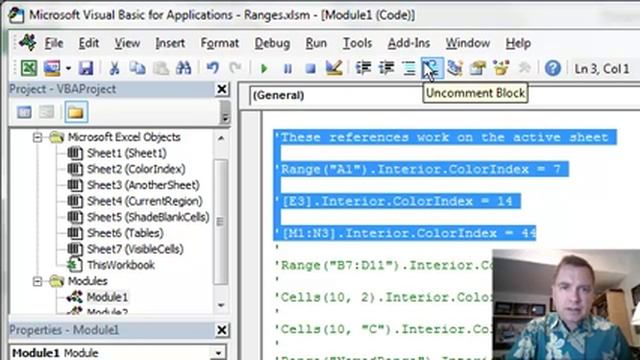Click project tree scrollbar up arrow
This screenshot has height=360, width=640.
[221, 138]
